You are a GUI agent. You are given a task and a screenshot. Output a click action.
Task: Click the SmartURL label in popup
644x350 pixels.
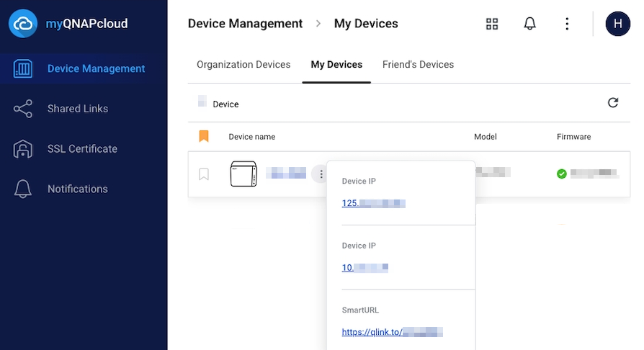[360, 310]
